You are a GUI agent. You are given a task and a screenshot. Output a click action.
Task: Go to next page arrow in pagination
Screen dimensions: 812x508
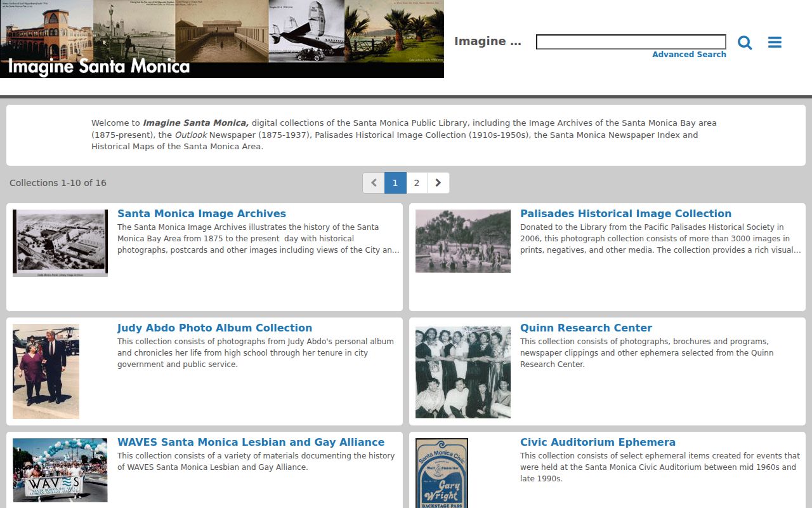coord(438,183)
